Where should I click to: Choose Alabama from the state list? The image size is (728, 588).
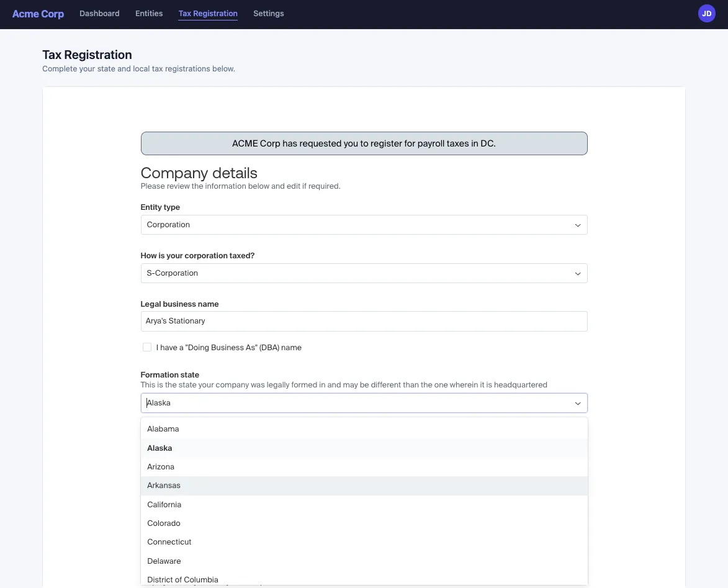pyautogui.click(x=364, y=428)
